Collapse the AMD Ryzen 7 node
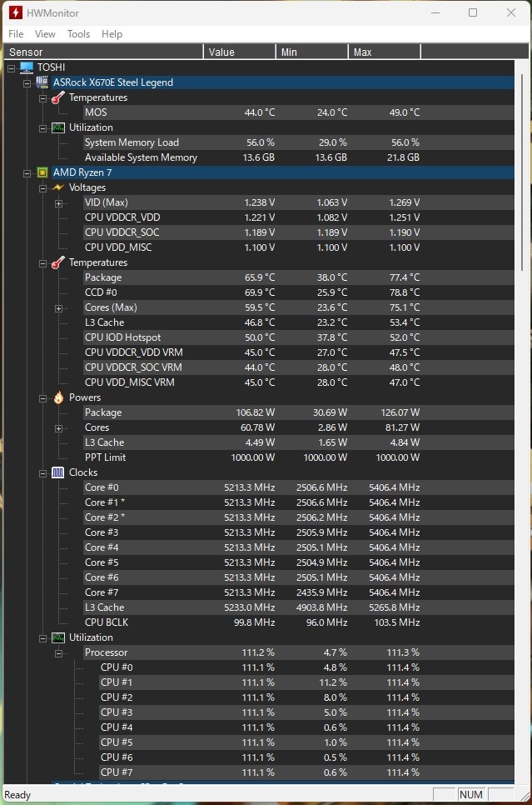 point(27,173)
